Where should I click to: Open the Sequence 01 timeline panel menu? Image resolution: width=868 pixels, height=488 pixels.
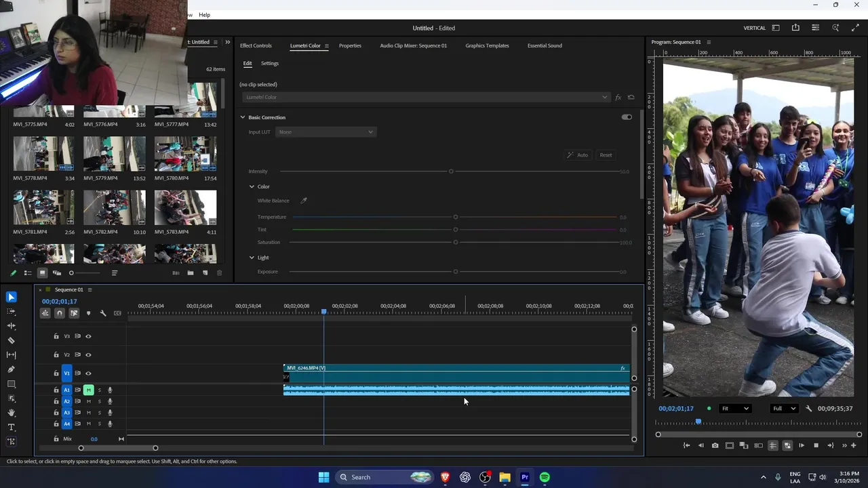(90, 289)
